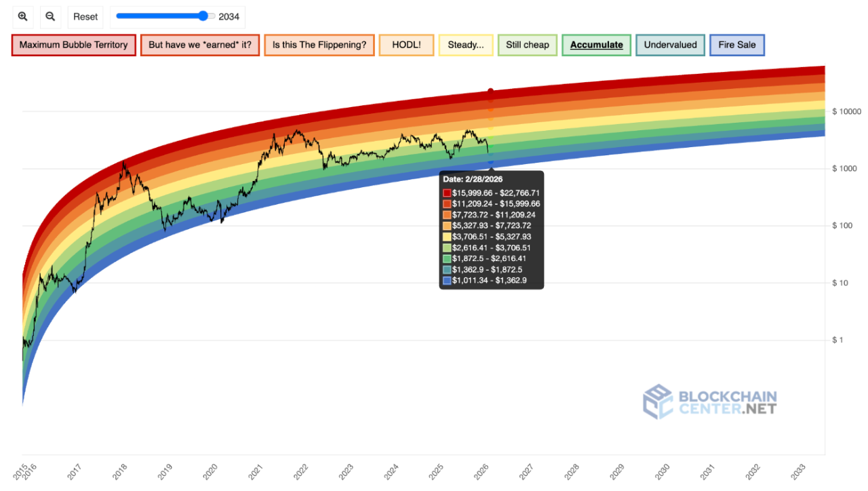Deselect the underlined "Accumulate" band
The width and height of the screenshot is (868, 491).
point(596,44)
